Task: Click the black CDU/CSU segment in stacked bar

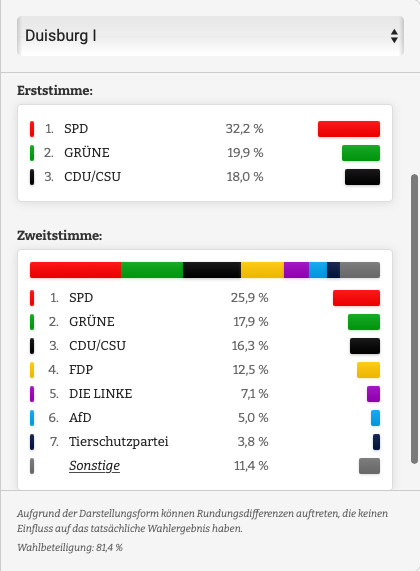Action: pyautogui.click(x=212, y=270)
